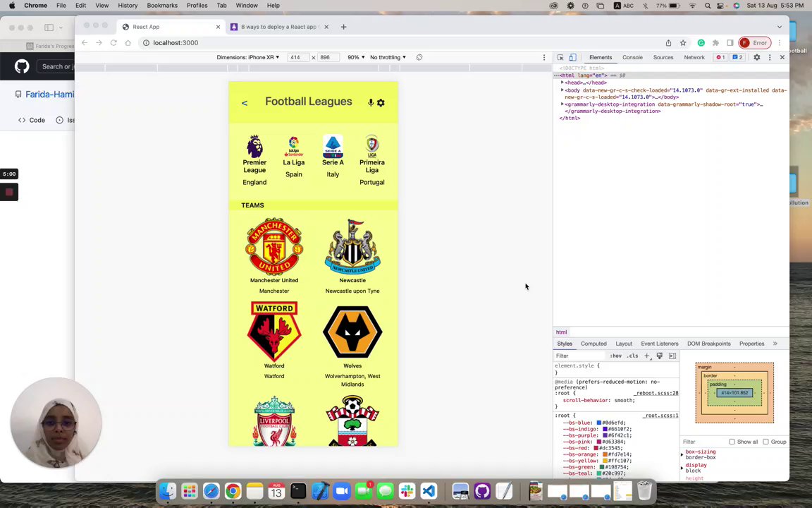The image size is (812, 508).
Task: Open the _reboot.scss:28 source link
Action: pos(656,394)
